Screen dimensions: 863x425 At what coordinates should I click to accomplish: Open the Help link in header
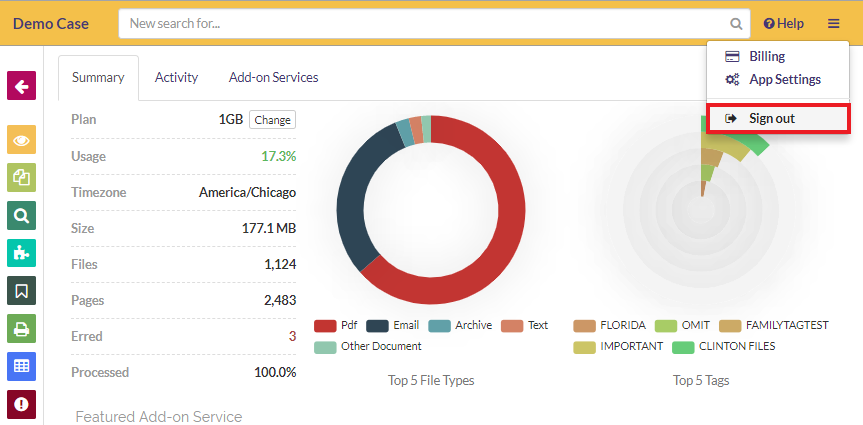click(783, 23)
